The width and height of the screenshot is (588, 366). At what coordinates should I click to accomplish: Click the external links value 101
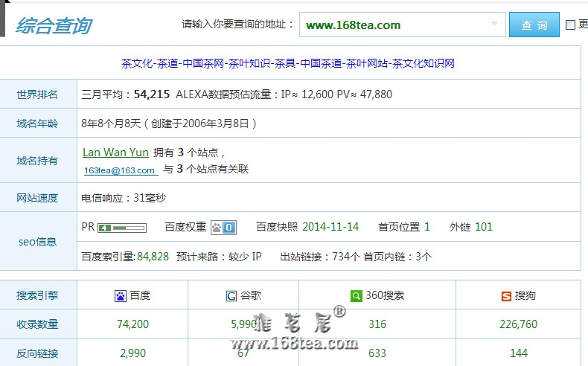(x=484, y=227)
